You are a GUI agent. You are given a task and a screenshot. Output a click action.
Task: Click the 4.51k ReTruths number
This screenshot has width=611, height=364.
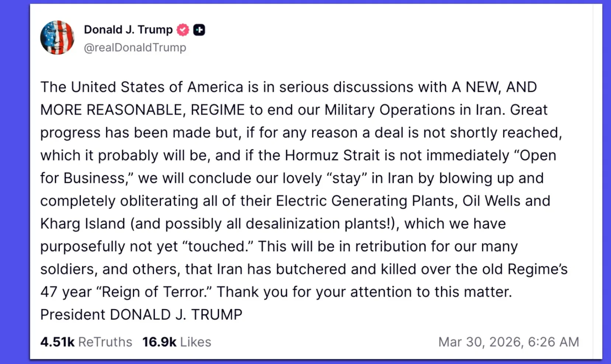click(x=57, y=342)
